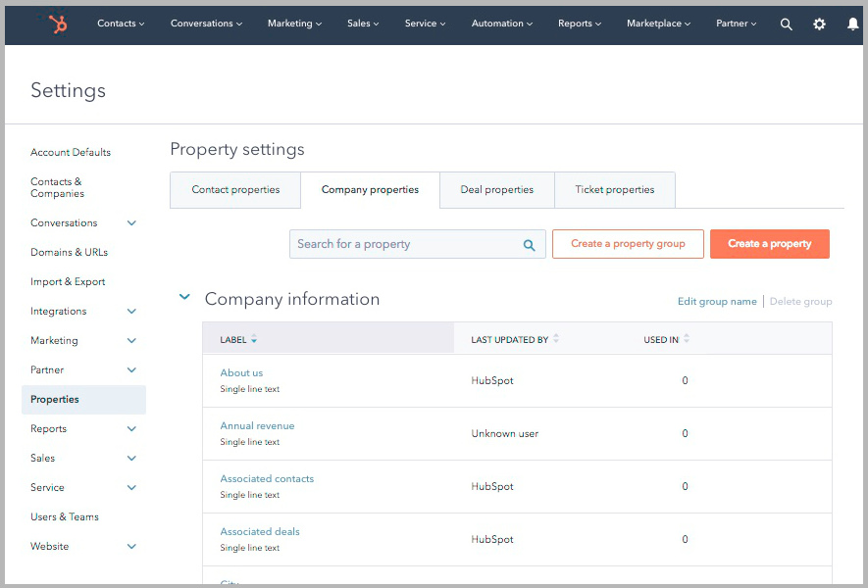Click the Property settings heading

coord(237,149)
